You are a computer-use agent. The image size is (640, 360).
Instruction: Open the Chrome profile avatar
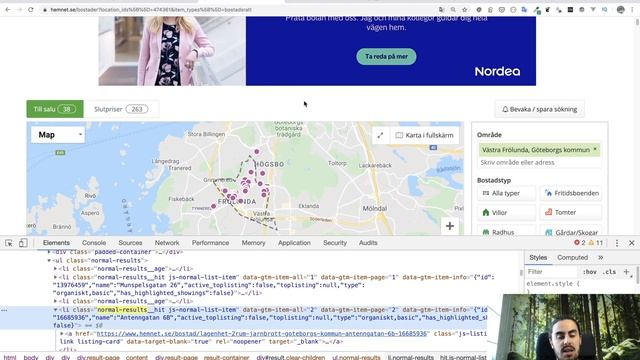[620, 9]
